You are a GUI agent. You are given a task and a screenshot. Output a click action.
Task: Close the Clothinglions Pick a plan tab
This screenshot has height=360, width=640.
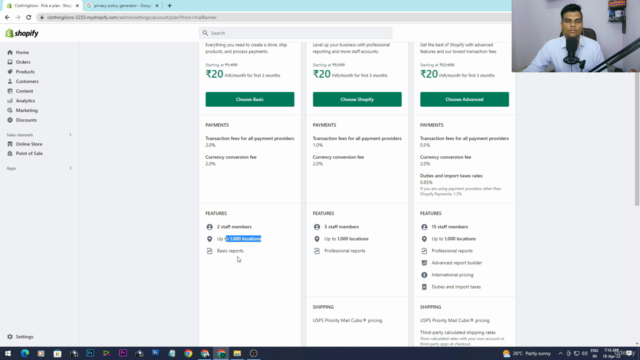(77, 6)
